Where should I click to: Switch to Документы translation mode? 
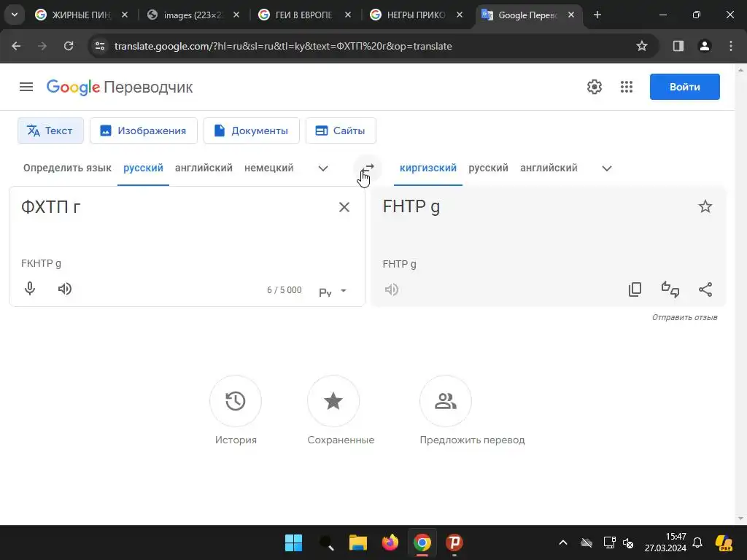(x=252, y=131)
